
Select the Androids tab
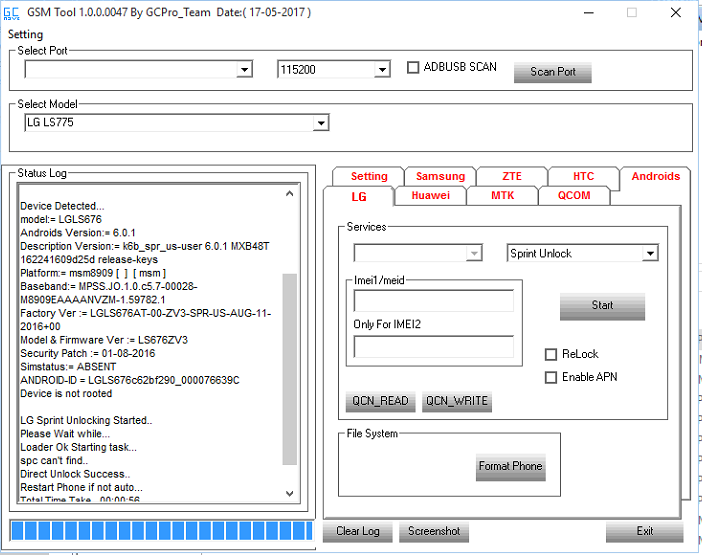[655, 176]
